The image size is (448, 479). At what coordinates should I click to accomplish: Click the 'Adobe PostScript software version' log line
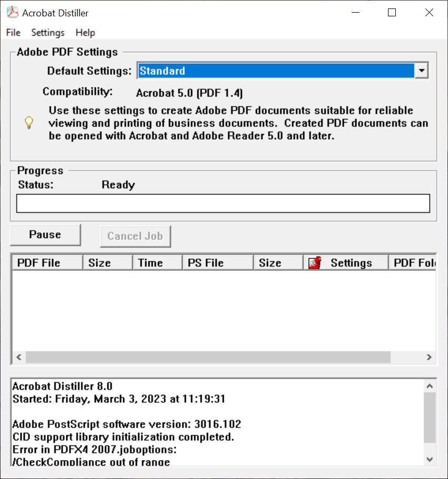127,424
